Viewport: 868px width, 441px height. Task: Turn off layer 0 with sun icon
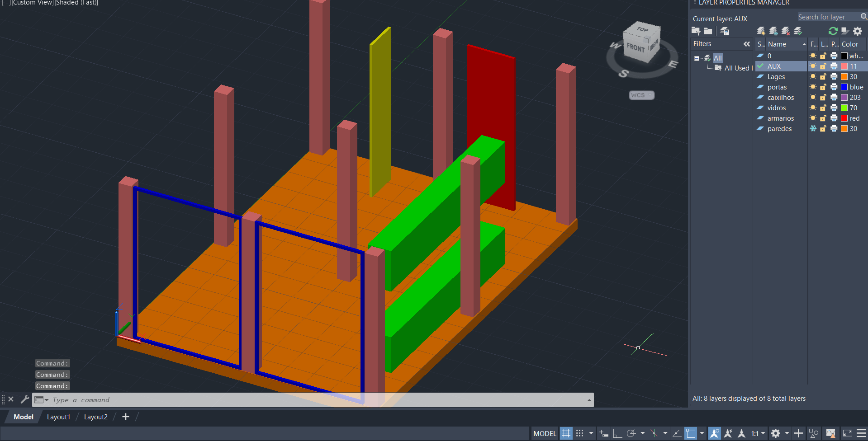point(813,56)
